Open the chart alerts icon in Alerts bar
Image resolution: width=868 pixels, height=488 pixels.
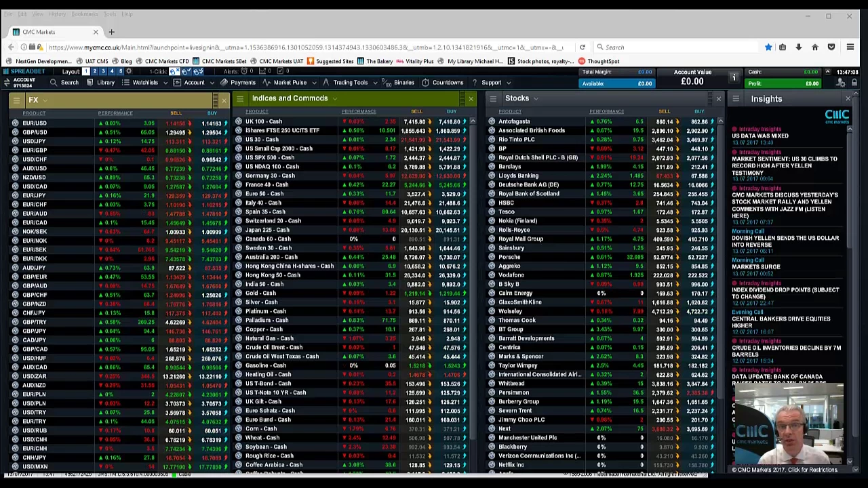pyautogui.click(x=262, y=71)
